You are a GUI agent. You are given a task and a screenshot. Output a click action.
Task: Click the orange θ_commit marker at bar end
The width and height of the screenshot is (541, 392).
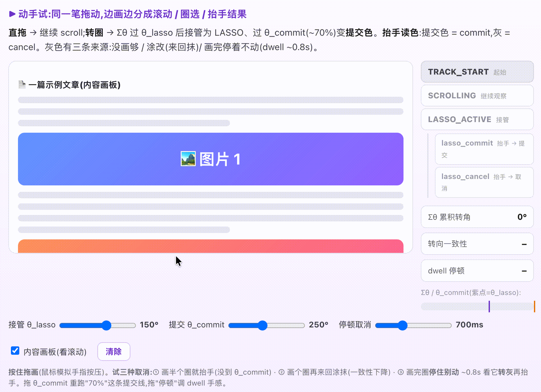click(534, 307)
